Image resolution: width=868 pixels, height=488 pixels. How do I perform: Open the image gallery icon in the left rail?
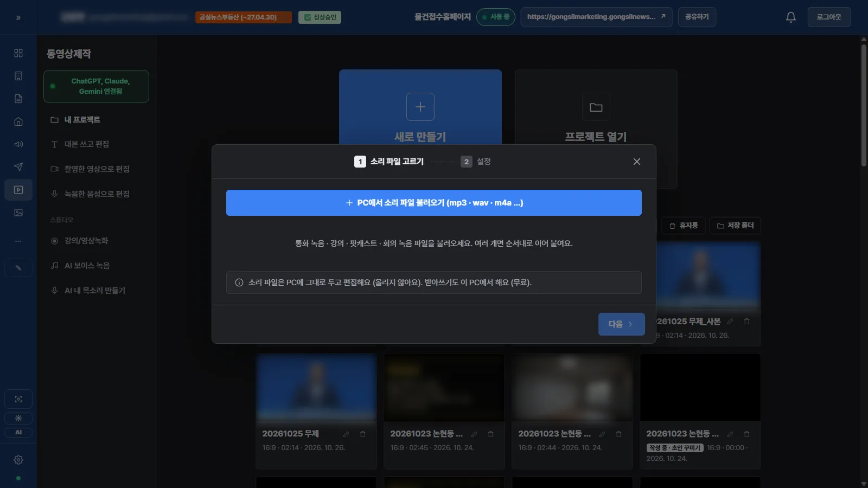(18, 213)
